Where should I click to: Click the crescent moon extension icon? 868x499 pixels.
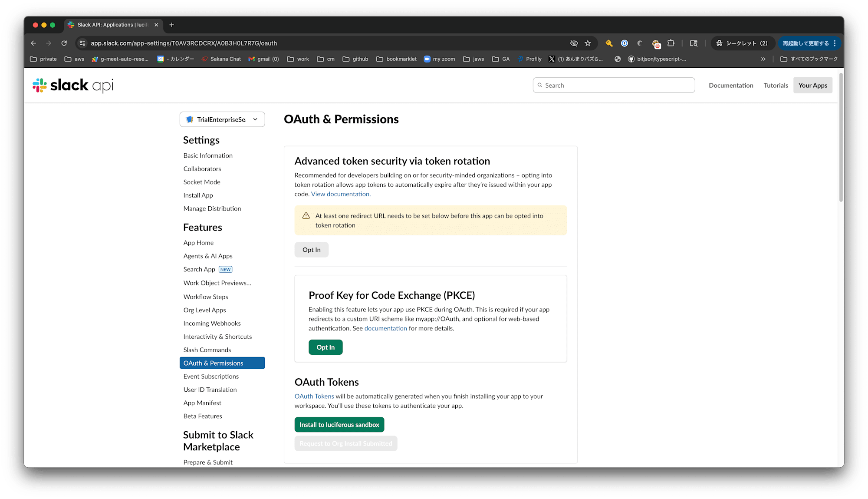(640, 43)
